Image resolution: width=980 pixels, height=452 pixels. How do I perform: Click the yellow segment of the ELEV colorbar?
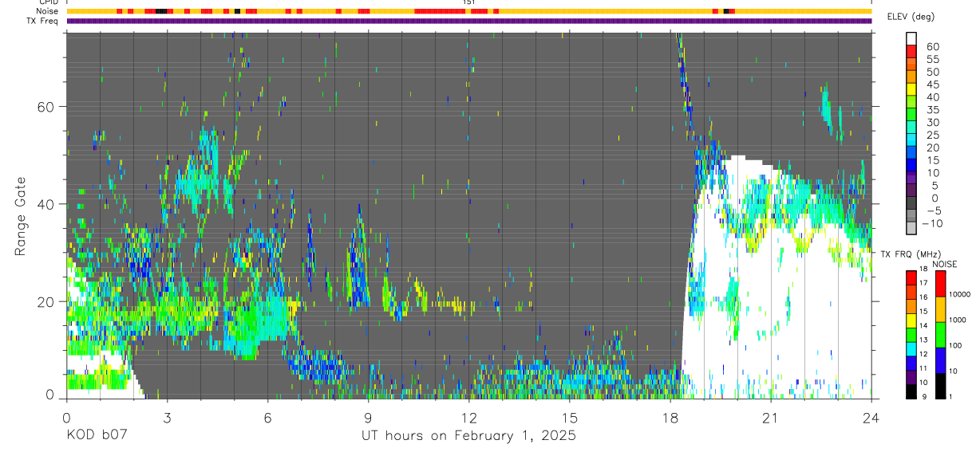pos(911,88)
